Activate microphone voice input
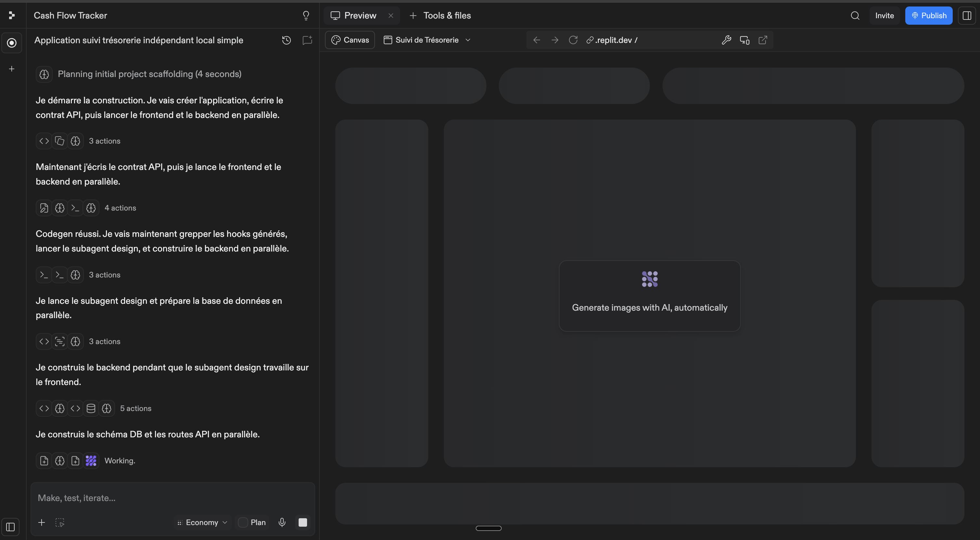 click(x=282, y=522)
